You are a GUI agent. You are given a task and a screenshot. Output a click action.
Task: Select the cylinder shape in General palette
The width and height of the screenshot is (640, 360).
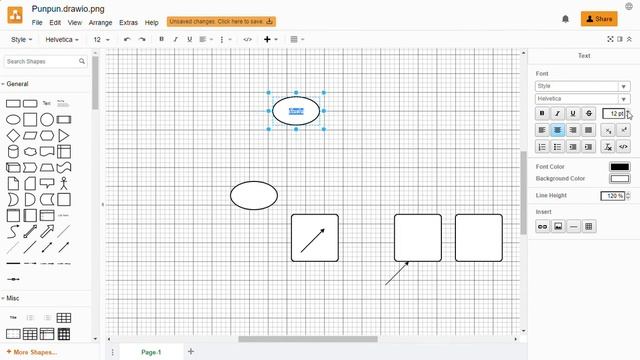point(13,151)
